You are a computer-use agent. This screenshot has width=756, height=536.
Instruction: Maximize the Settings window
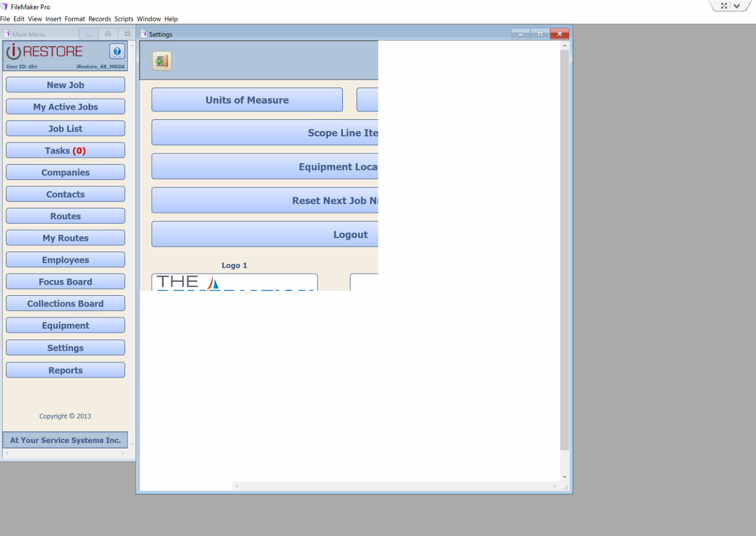tap(540, 34)
